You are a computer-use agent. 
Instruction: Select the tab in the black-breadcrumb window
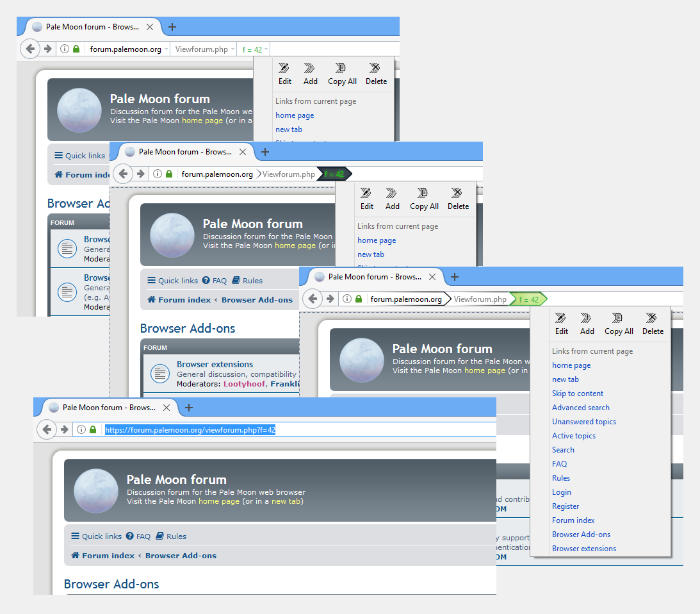pos(186,152)
